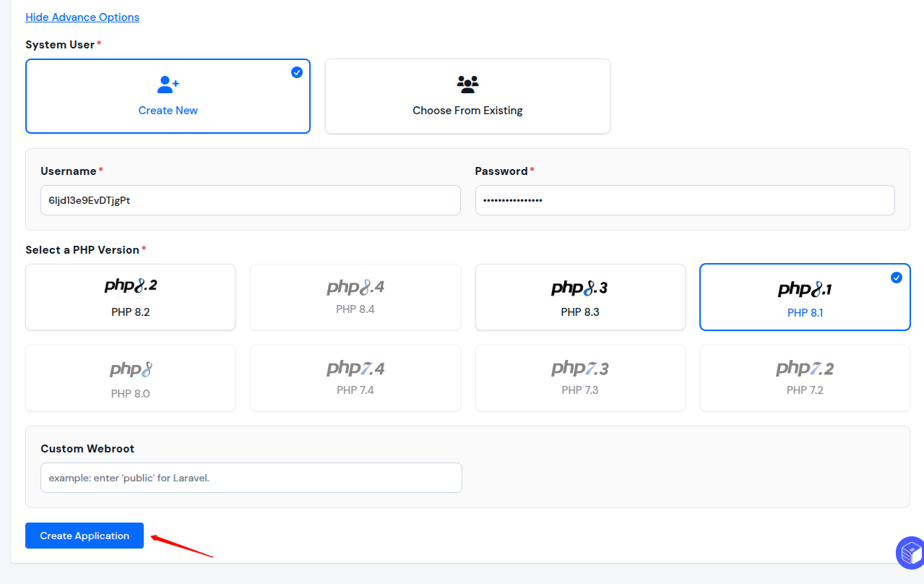
Task: Select the PHP 7.2 version card
Action: [x=805, y=378]
